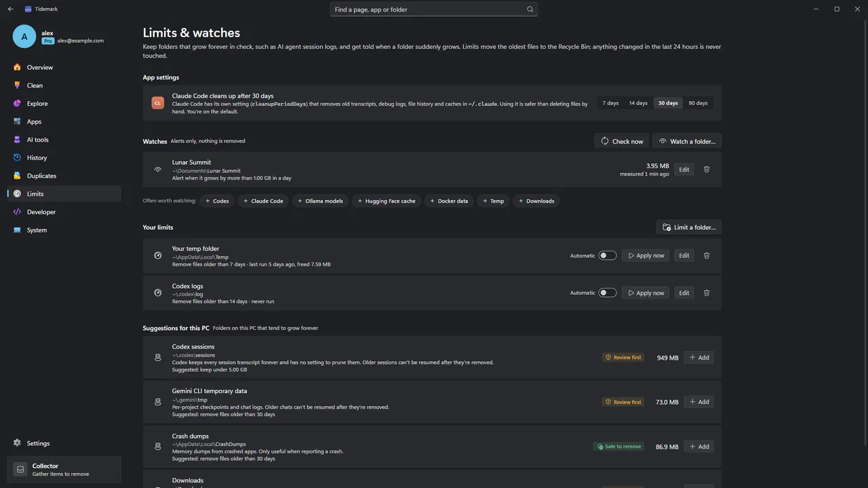Toggle Automatic for Your temp folder
The image size is (868, 488).
pyautogui.click(x=608, y=256)
